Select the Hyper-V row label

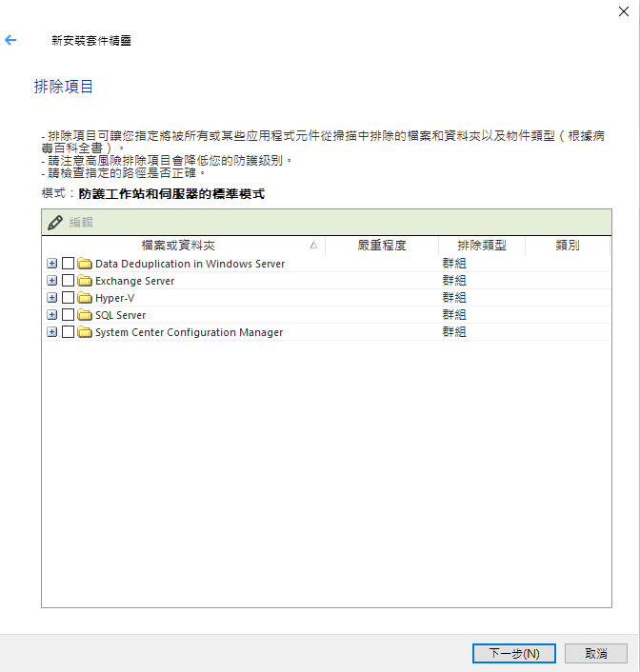[x=114, y=298]
